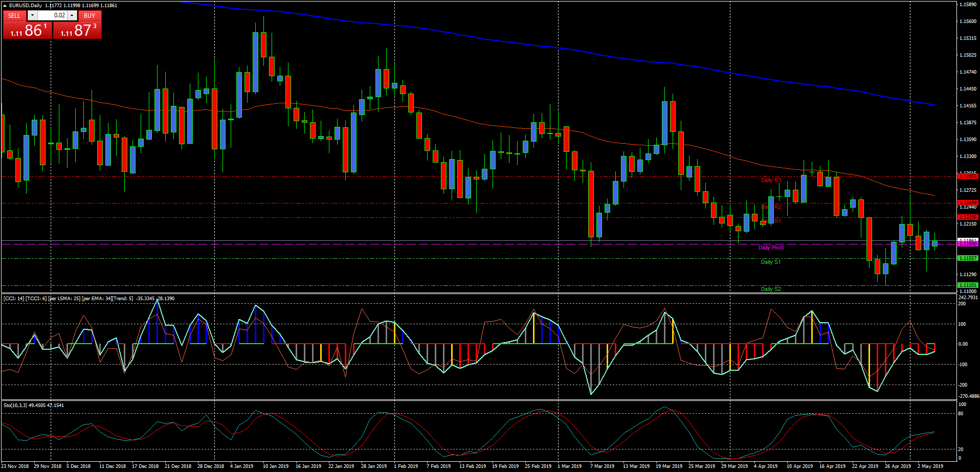Decrease lot size using the down stepper arrow
This screenshot has width=980, height=472.
(x=32, y=15)
